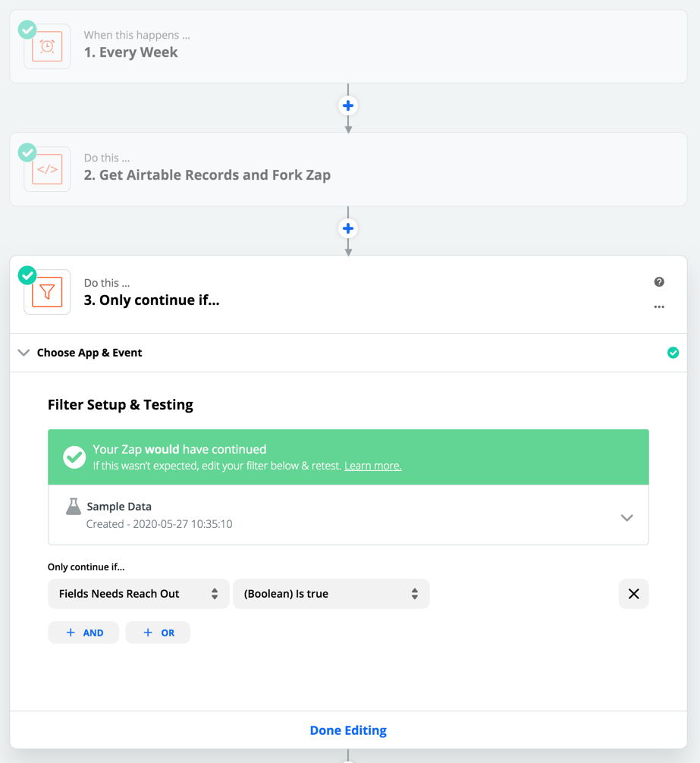Open the Fields Needs Reach Out field dropdown
This screenshot has height=763, width=700.
[x=139, y=594]
